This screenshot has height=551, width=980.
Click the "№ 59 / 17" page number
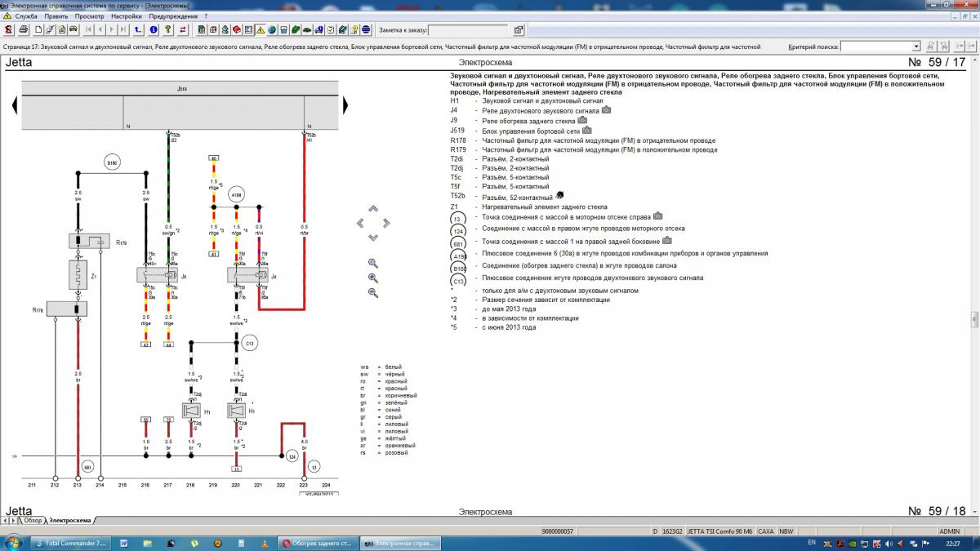(937, 63)
